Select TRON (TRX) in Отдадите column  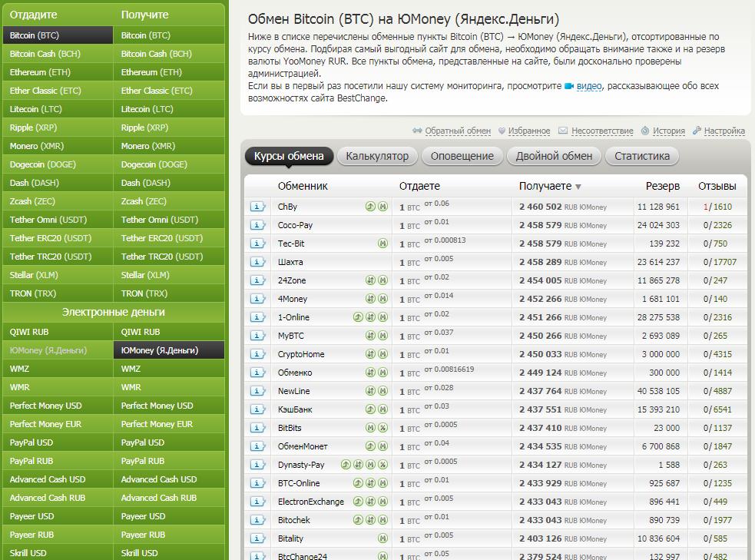(58, 293)
